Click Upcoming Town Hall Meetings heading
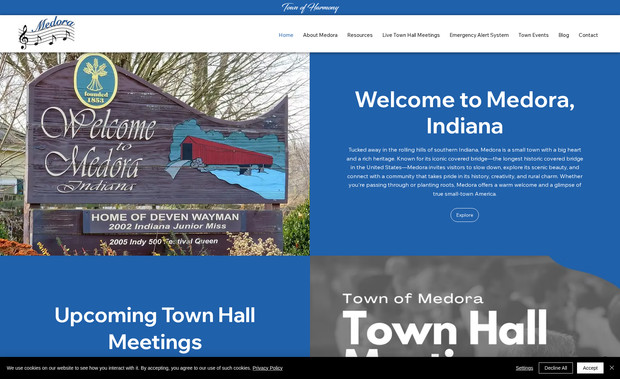 [155, 328]
